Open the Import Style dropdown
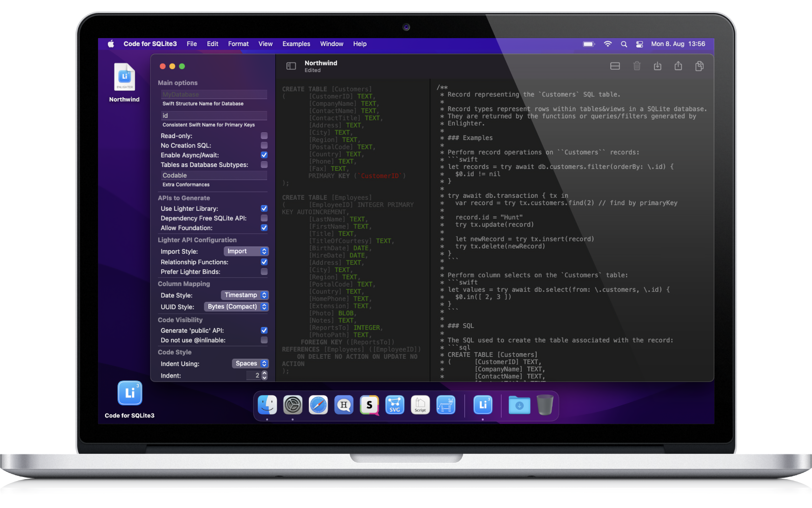 [x=246, y=251]
